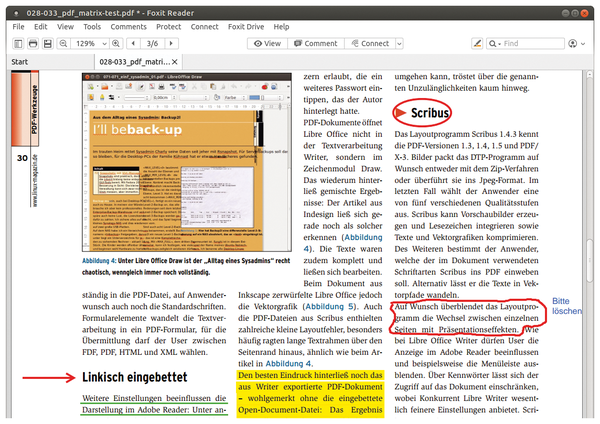Switch to View mode button
600x424 pixels.
click(267, 44)
